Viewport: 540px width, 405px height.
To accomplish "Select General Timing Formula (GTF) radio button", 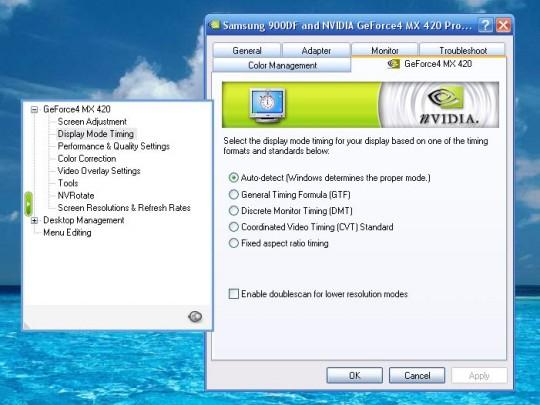I will [233, 195].
